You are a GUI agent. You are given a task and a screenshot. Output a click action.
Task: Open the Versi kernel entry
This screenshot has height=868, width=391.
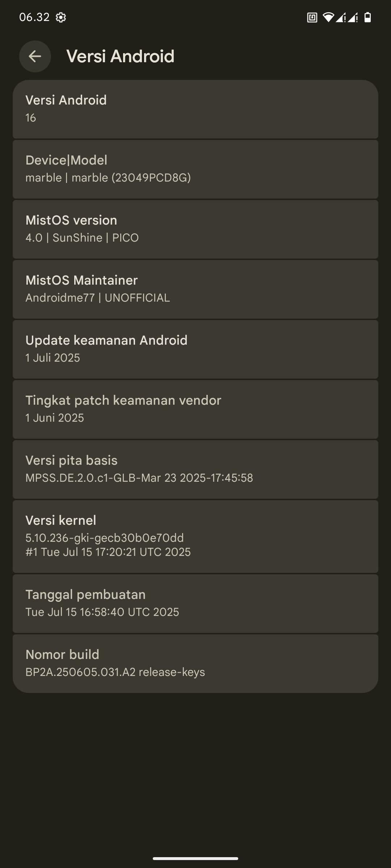click(x=195, y=536)
